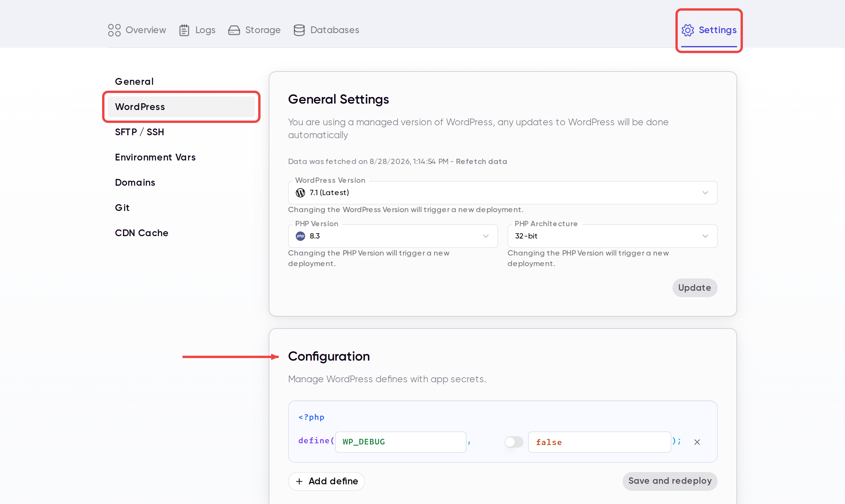Remove the WP_DEBUG define with X icon
845x504 pixels.
point(697,442)
